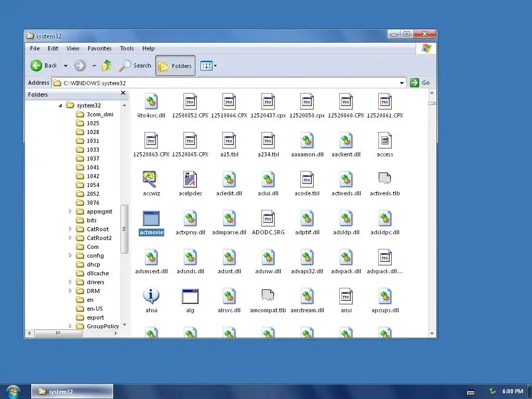Select the aaaamon.dll file icon

coord(307,140)
